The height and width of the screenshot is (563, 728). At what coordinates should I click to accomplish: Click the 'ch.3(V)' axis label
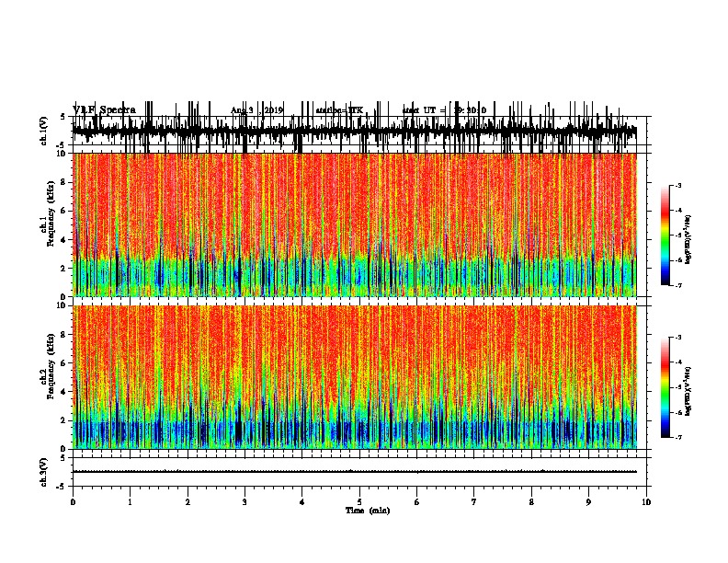pos(43,472)
